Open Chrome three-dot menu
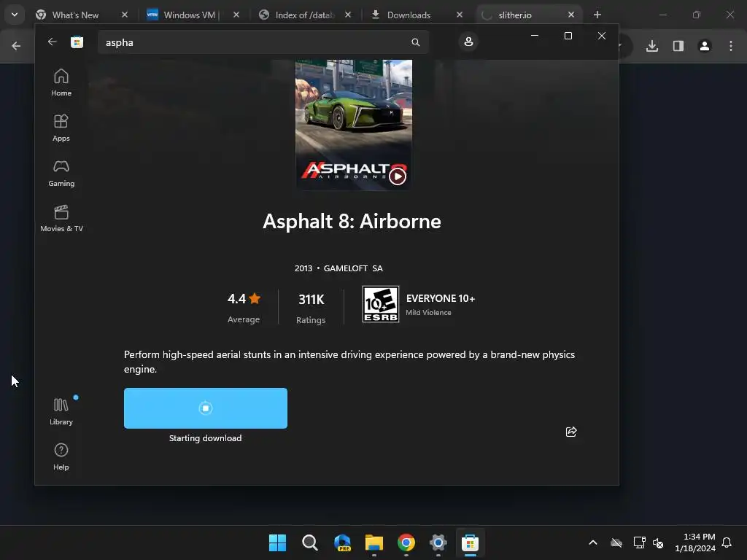 tap(730, 46)
